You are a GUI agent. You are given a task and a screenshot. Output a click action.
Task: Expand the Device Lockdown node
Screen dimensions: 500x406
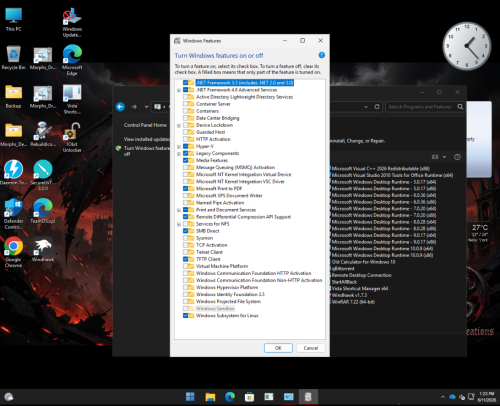pos(179,125)
